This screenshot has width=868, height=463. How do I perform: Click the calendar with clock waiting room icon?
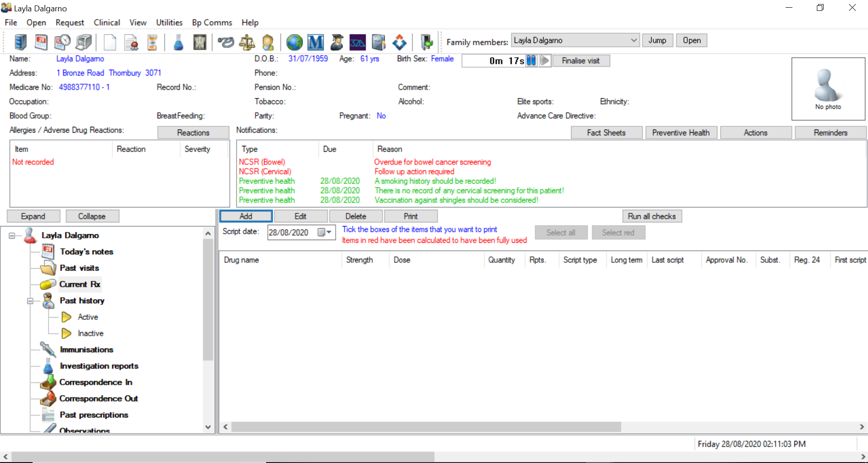(62, 42)
